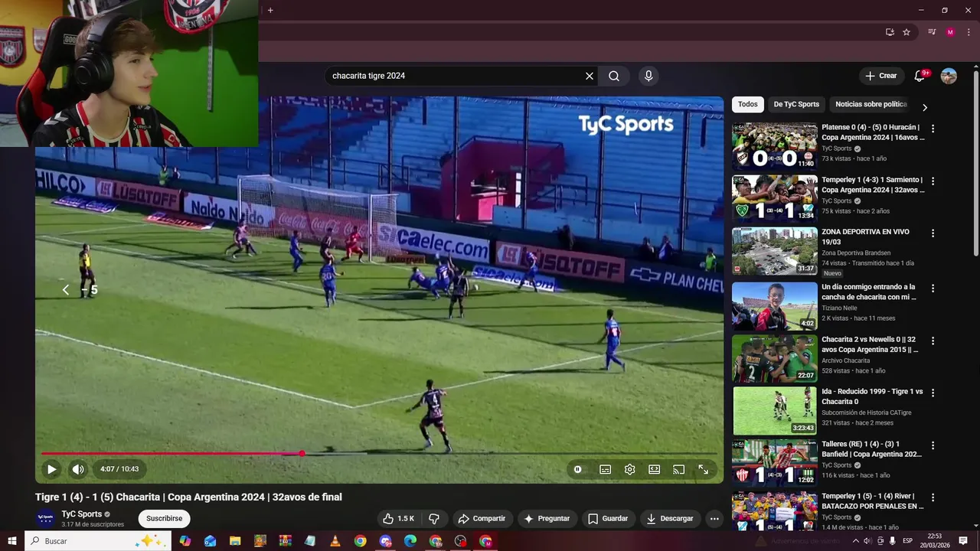The height and width of the screenshot is (551, 980).
Task: Enter fullscreen mode in the player
Action: pyautogui.click(x=703, y=469)
